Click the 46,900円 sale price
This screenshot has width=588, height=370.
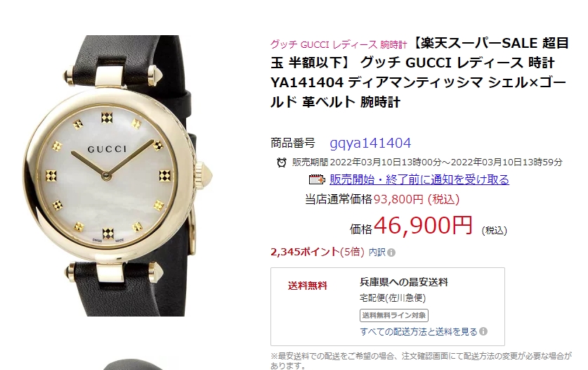(x=423, y=225)
